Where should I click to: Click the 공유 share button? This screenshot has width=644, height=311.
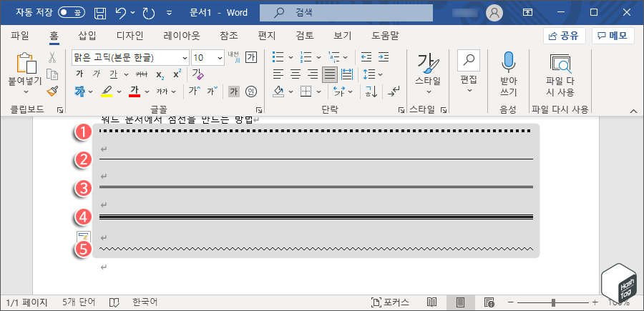point(565,36)
